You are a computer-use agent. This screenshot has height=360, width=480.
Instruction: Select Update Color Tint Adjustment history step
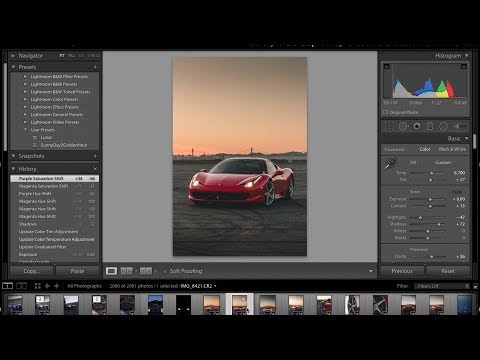[x=54, y=232]
